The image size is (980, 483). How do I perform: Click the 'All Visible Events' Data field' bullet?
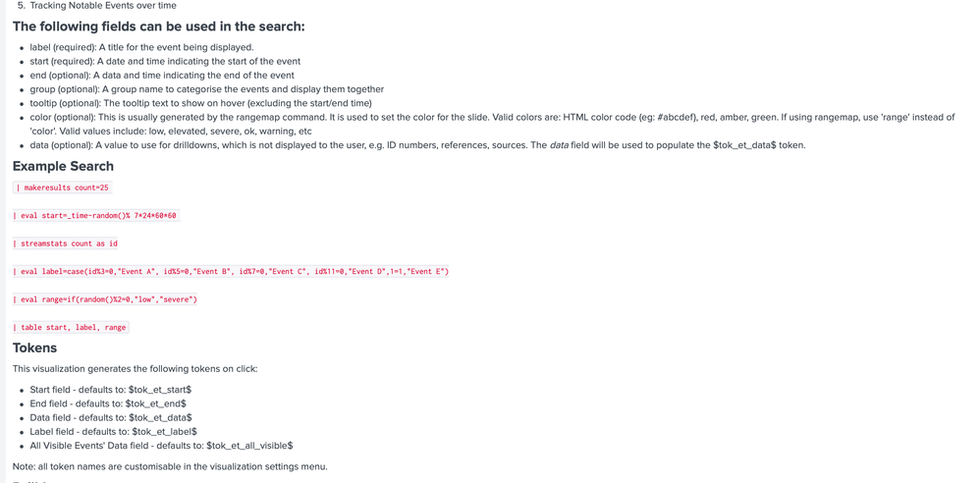coord(161,446)
